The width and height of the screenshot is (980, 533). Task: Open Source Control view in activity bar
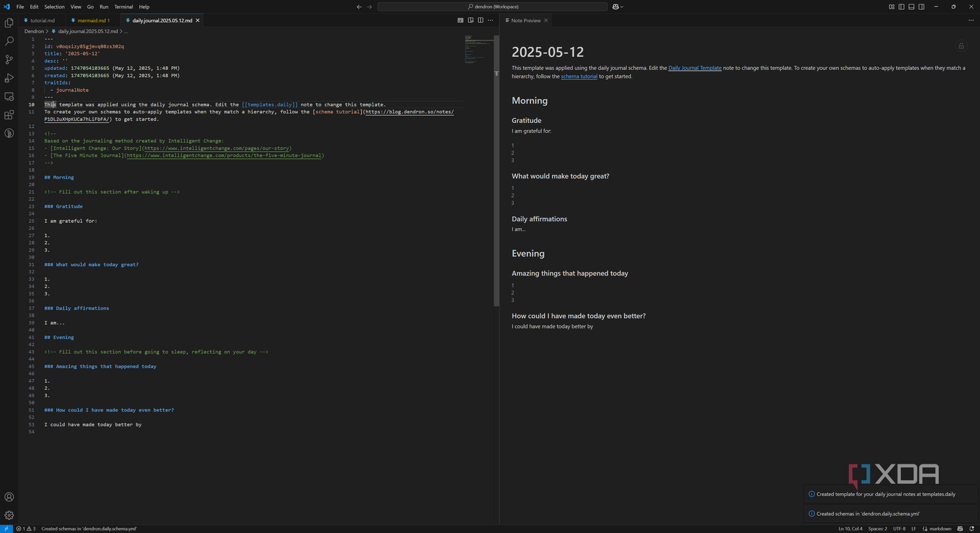pos(9,59)
